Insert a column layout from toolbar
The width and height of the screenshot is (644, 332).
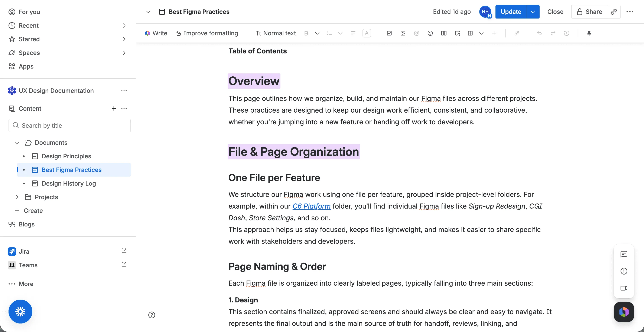coord(444,33)
